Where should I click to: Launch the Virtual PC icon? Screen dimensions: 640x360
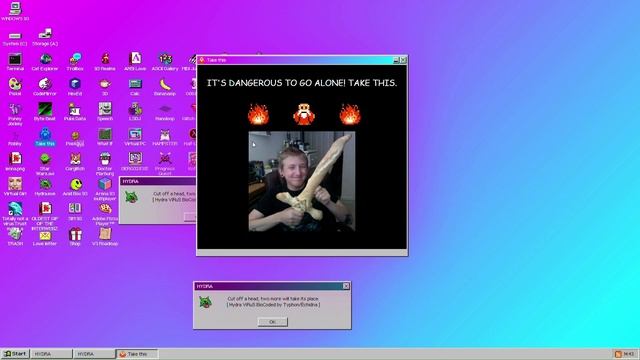(x=135, y=137)
